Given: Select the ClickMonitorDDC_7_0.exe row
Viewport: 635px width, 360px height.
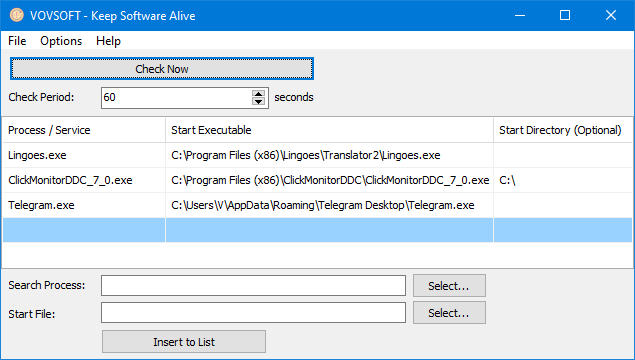Looking at the screenshot, I should coord(317,180).
